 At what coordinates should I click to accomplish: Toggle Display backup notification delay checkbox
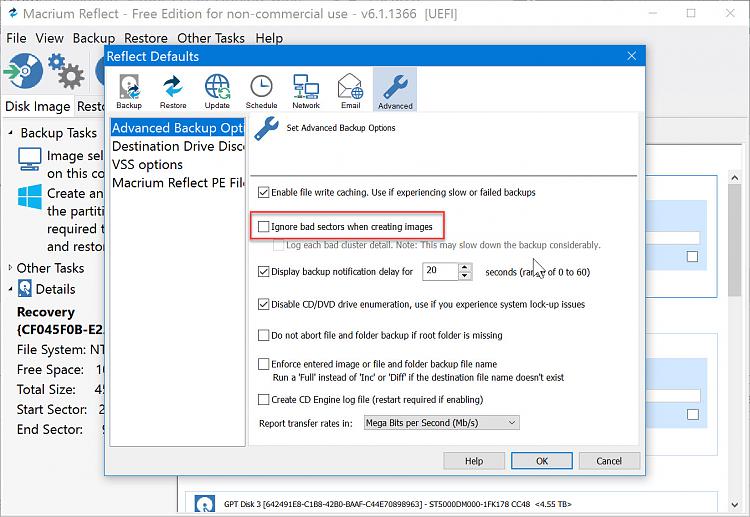(x=263, y=272)
